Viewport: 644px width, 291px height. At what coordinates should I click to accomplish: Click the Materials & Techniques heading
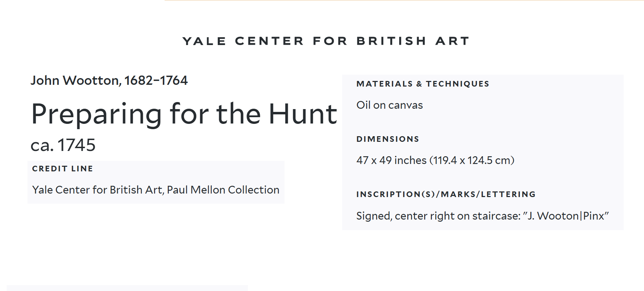pyautogui.click(x=422, y=84)
